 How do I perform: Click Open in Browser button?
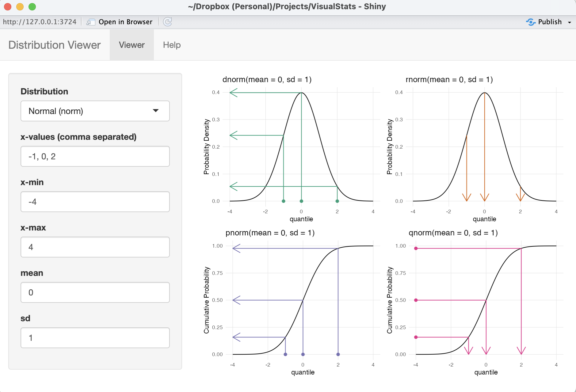pyautogui.click(x=125, y=22)
